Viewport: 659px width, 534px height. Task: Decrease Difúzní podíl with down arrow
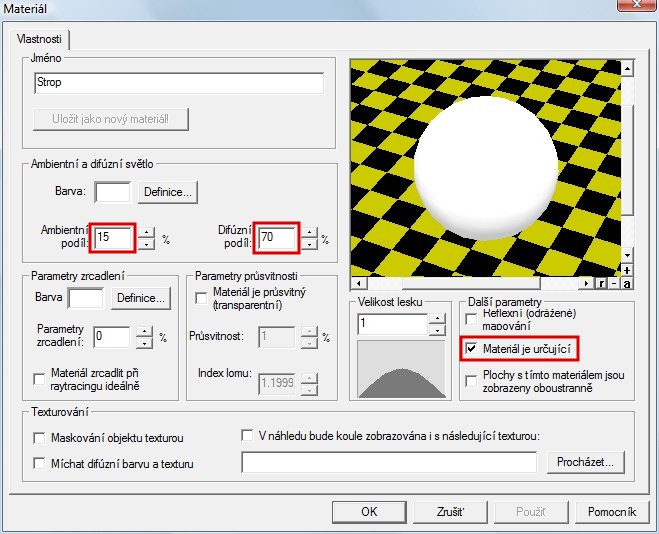pyautogui.click(x=310, y=244)
